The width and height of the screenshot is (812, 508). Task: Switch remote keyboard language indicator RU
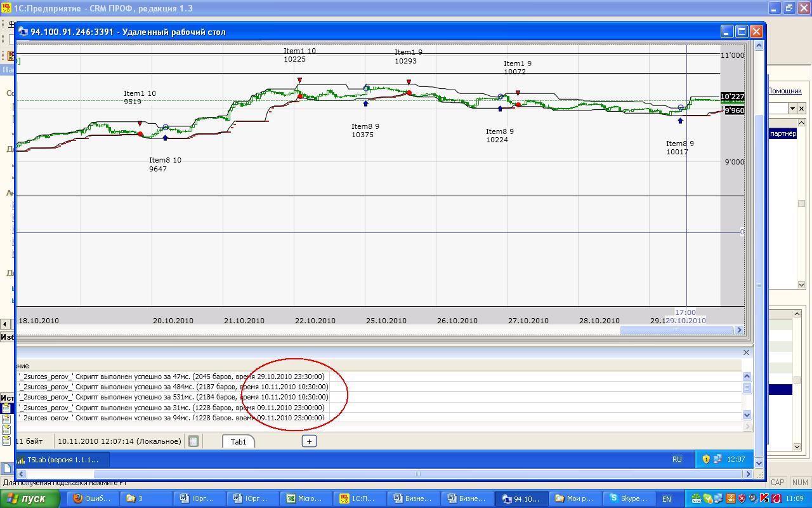(677, 459)
